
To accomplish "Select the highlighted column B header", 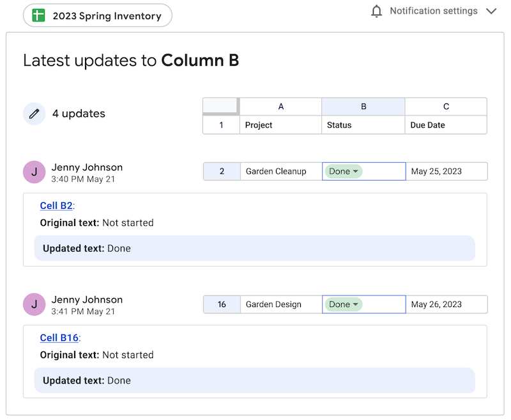I will (363, 107).
